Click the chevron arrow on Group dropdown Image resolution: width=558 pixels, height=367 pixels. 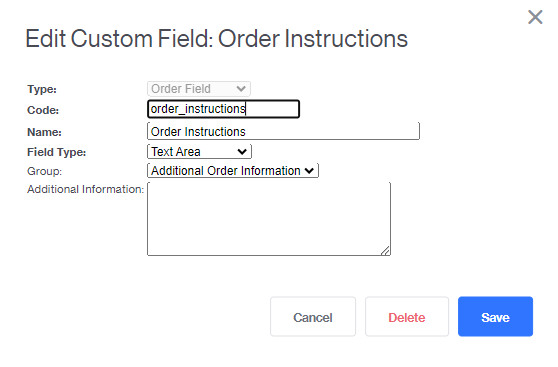(309, 171)
